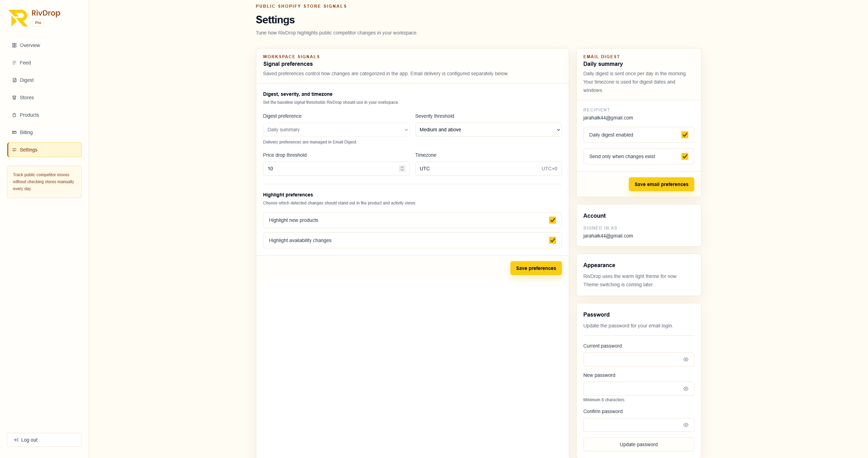This screenshot has width=868, height=458.
Task: Show new password with eye icon
Action: coord(686,389)
